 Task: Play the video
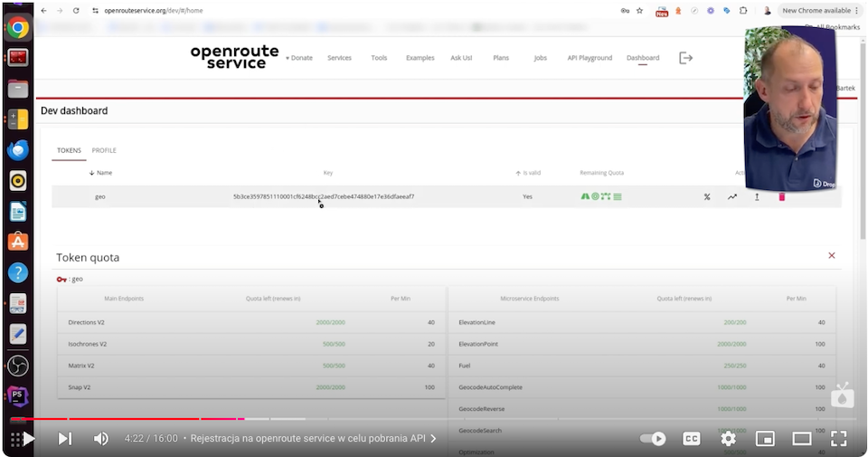coord(29,439)
